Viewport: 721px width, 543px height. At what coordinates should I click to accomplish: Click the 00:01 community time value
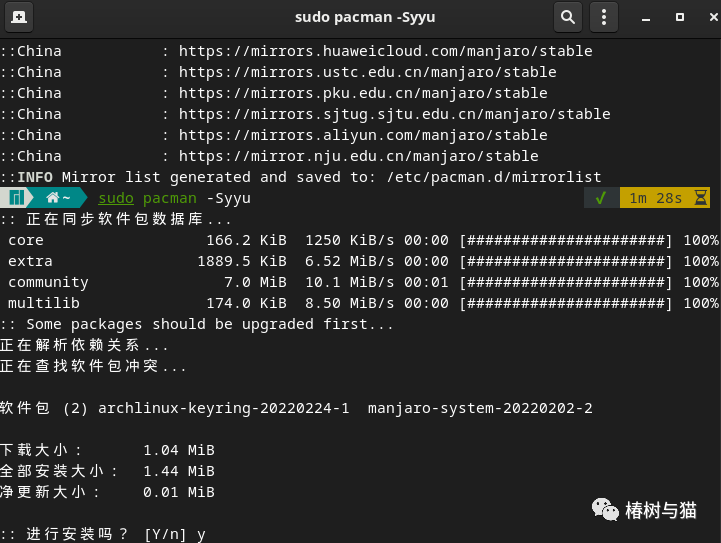click(426, 282)
